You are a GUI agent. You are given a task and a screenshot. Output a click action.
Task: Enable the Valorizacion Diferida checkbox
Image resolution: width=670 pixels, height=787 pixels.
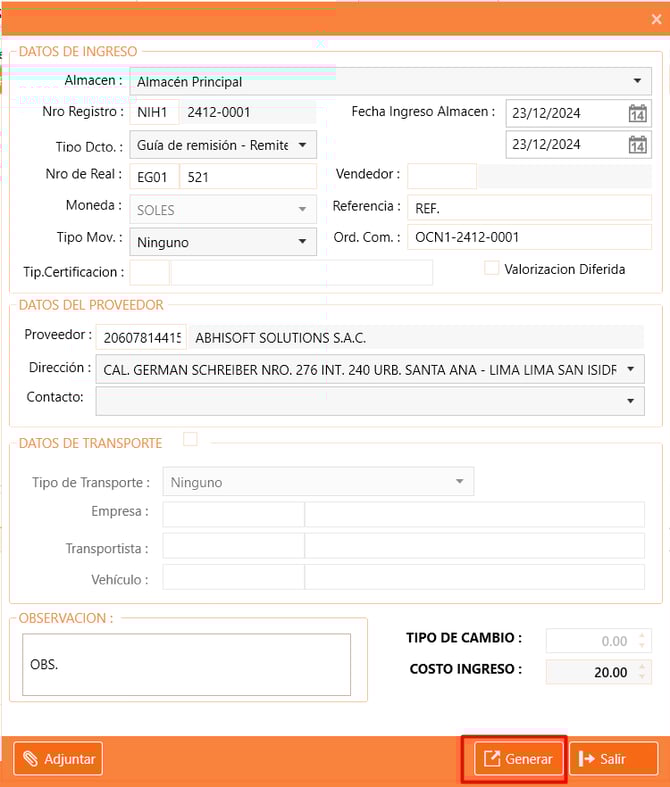pyautogui.click(x=491, y=268)
